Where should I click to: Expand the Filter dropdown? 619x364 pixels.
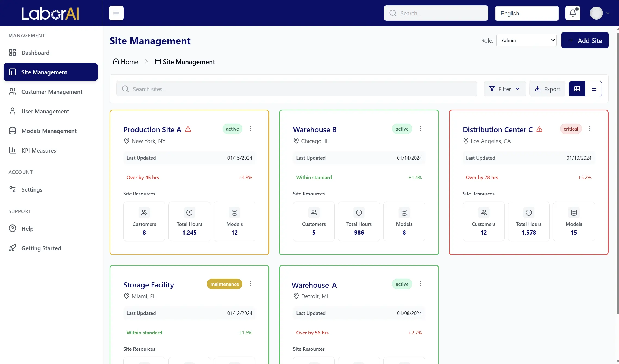pyautogui.click(x=505, y=89)
